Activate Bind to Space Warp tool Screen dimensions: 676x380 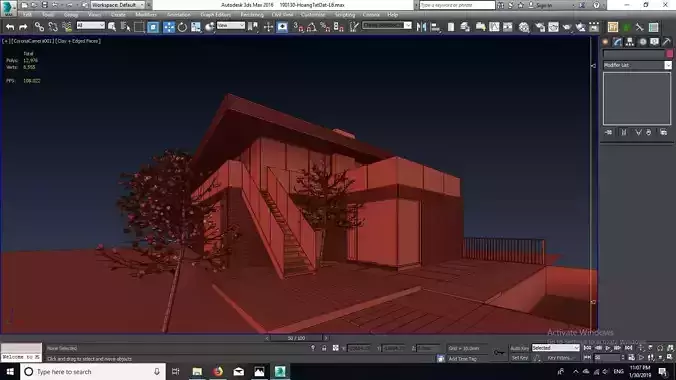67,27
